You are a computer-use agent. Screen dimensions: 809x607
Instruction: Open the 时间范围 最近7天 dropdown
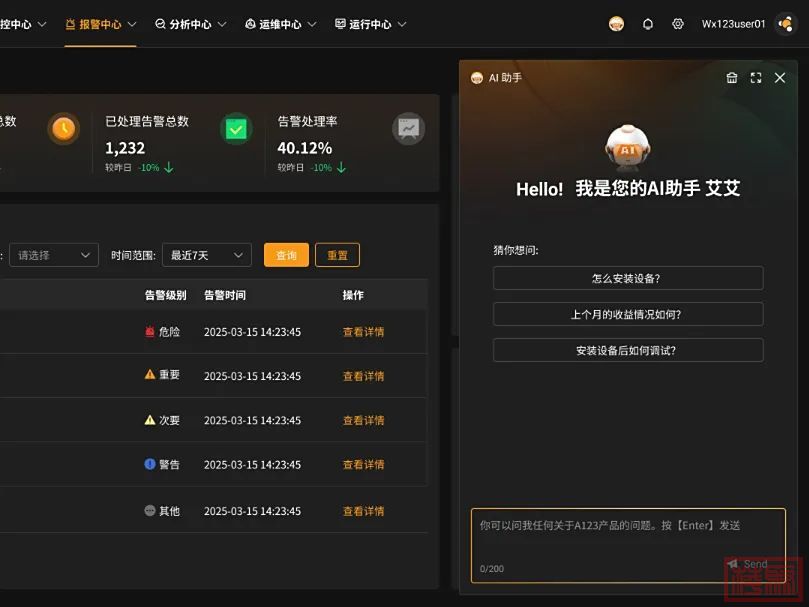click(x=208, y=255)
